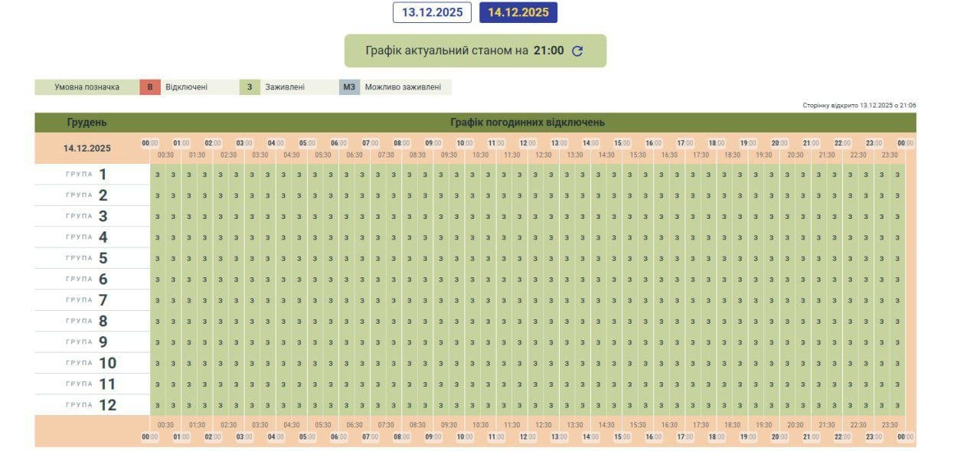
Task: Select the Група 12 row label
Action: point(91,405)
